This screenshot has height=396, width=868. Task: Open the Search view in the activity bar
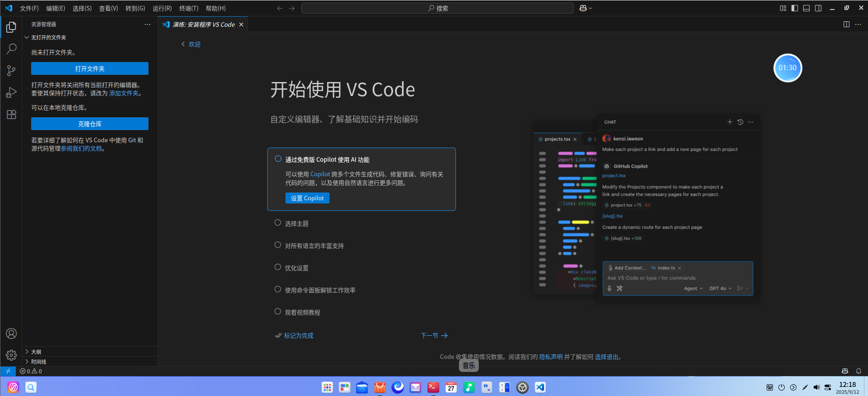coord(11,49)
